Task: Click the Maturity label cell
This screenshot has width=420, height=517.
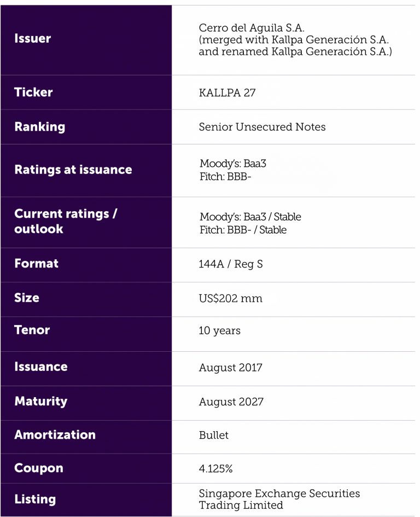Action: (x=41, y=401)
